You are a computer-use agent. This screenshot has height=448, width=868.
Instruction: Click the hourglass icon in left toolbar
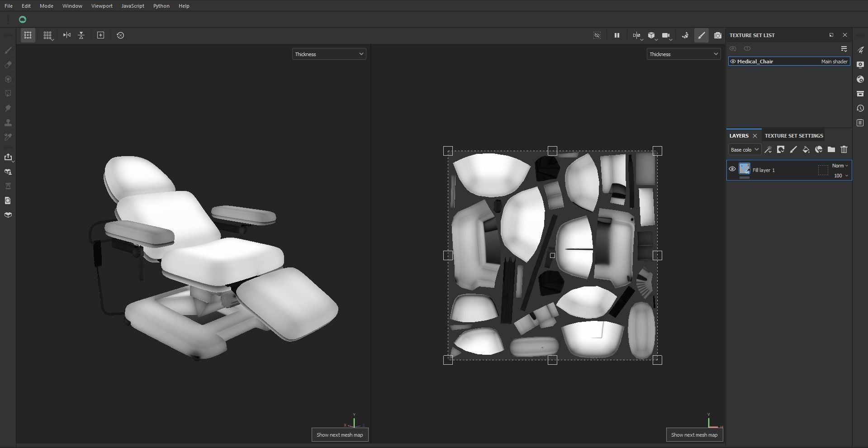(x=8, y=186)
